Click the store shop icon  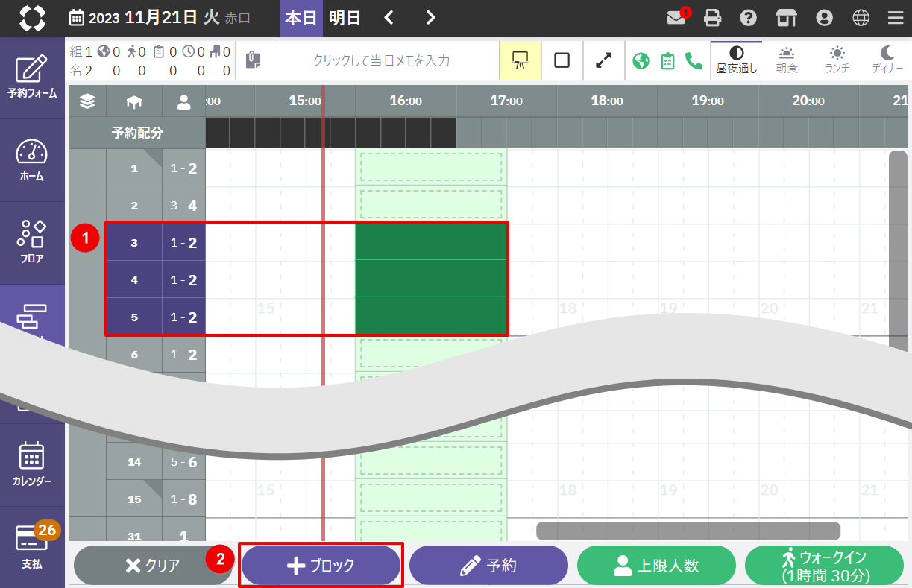click(x=786, y=18)
